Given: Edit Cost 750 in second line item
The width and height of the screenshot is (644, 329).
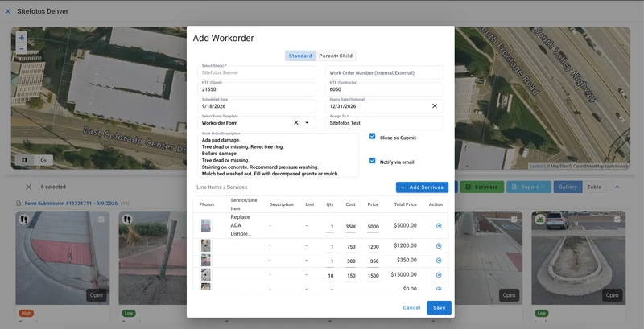Looking at the screenshot, I should point(351,247).
